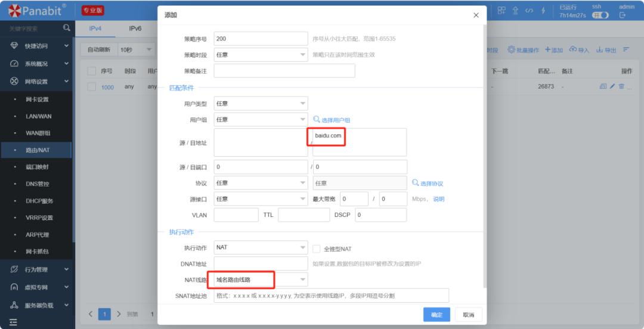Click the 批量操作 gear icon
This screenshot has height=329, width=644.
(512, 49)
